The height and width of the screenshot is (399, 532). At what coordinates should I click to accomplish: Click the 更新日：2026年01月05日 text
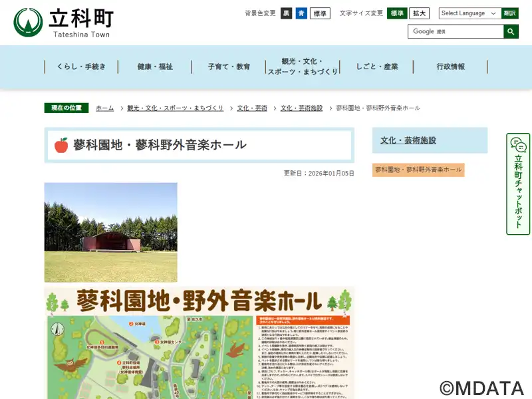pos(319,174)
